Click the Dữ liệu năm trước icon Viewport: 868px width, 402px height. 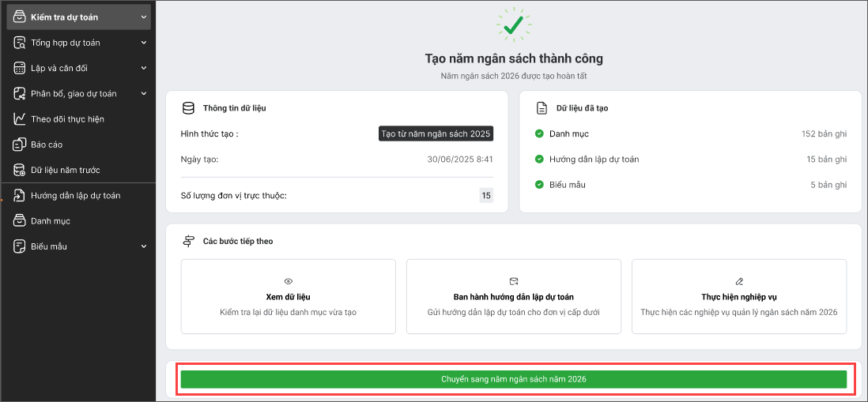point(19,170)
